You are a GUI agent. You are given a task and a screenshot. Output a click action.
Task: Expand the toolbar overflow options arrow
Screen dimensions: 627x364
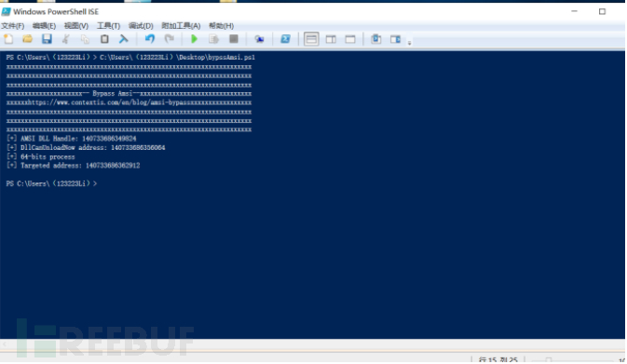click(x=409, y=42)
